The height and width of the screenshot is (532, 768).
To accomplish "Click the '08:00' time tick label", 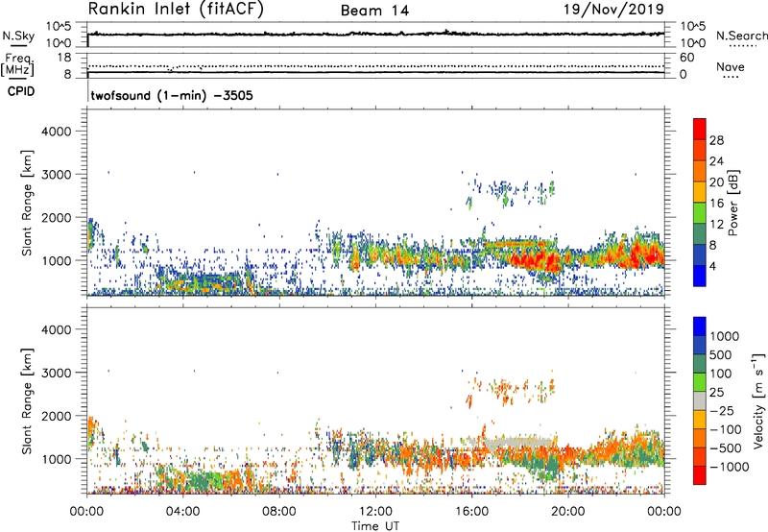I will (x=279, y=512).
